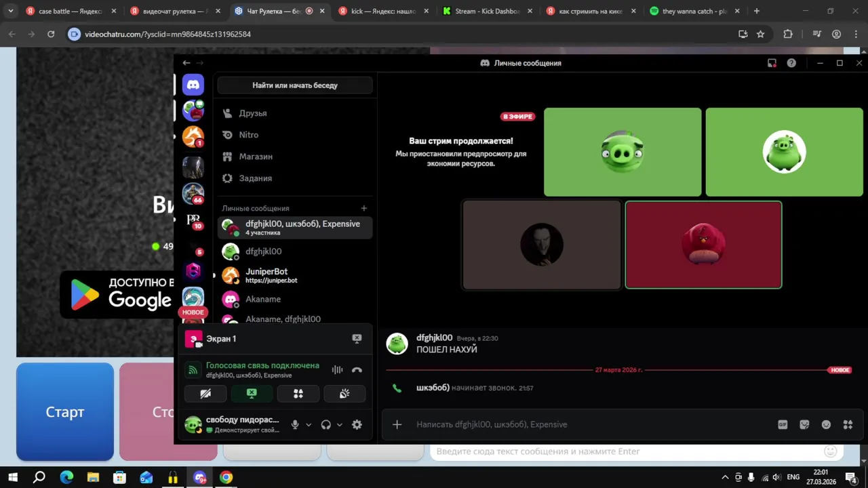Go back with Discord's back arrow
This screenshot has height=488, width=868.
[x=186, y=63]
